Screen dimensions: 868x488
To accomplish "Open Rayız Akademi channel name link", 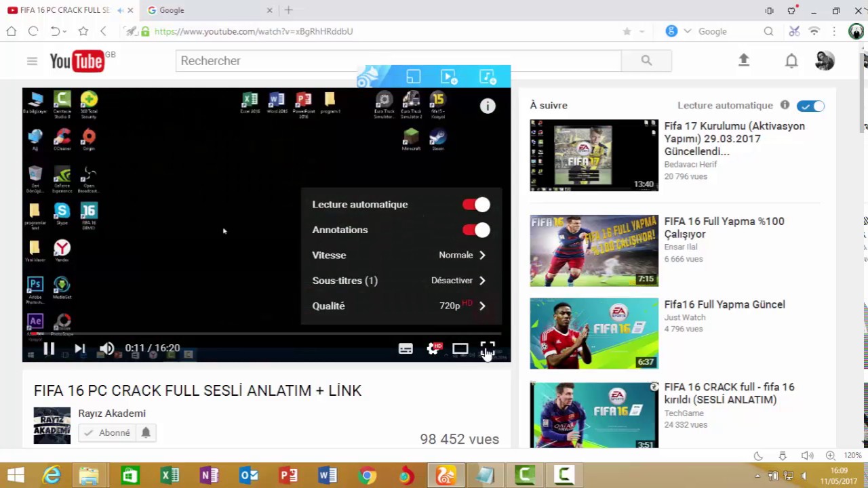I will click(112, 413).
